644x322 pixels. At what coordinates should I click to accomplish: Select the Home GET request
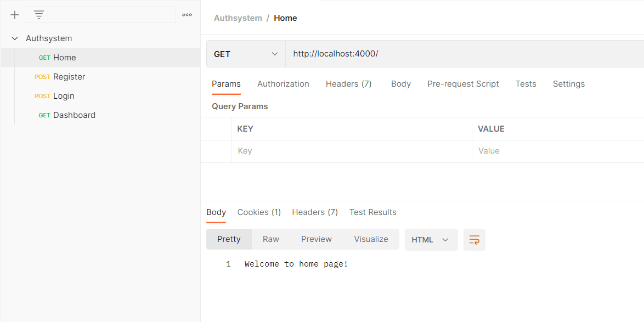click(x=100, y=58)
